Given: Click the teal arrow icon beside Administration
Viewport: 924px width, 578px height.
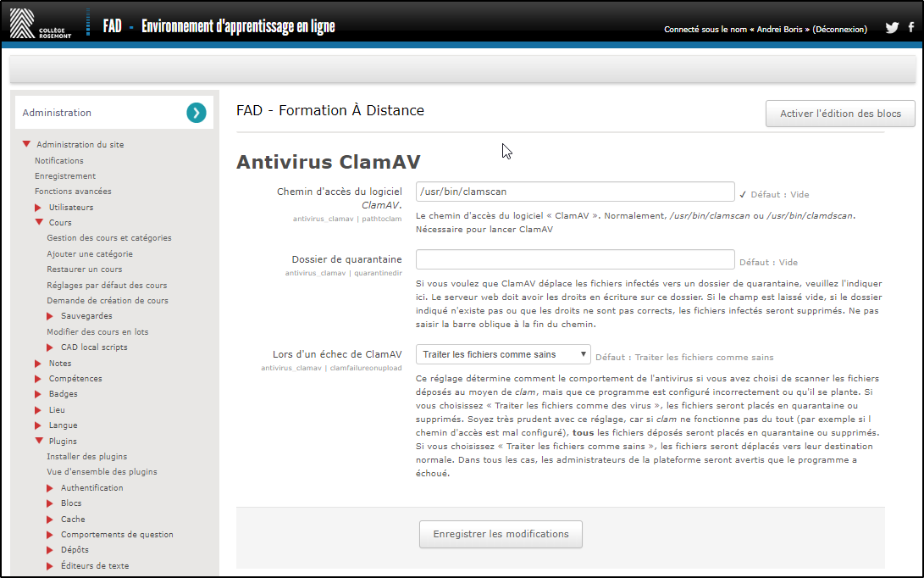Looking at the screenshot, I should [x=196, y=113].
